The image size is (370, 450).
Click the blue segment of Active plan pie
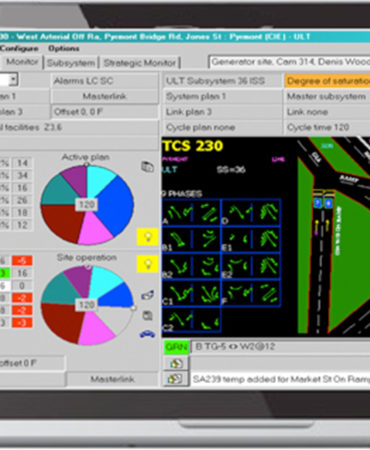pos(115,203)
